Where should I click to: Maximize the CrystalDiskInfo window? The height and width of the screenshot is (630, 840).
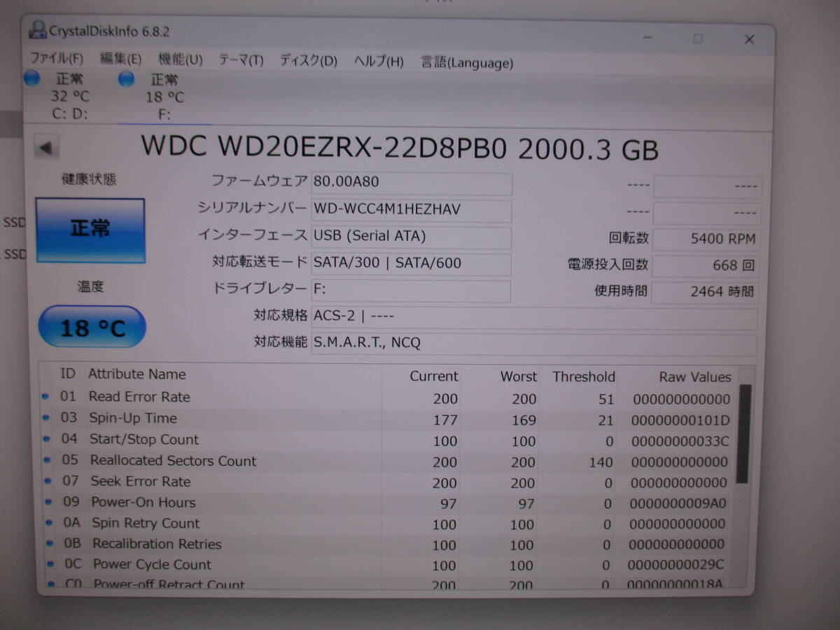coord(698,38)
